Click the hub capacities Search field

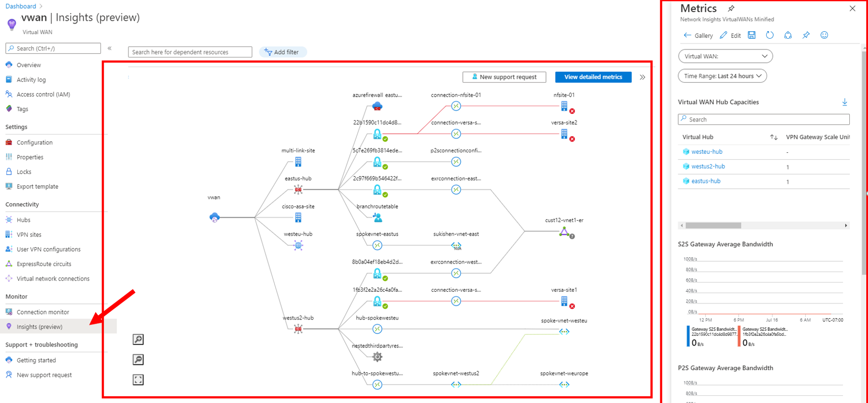pos(763,119)
